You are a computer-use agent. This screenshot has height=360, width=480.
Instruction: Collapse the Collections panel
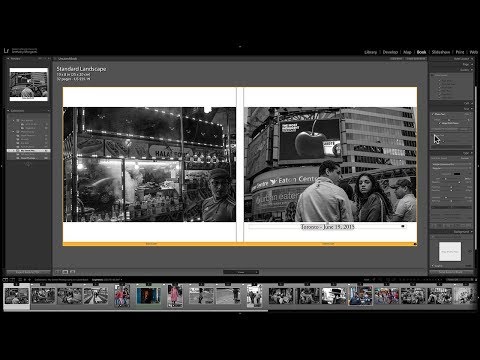(8, 111)
